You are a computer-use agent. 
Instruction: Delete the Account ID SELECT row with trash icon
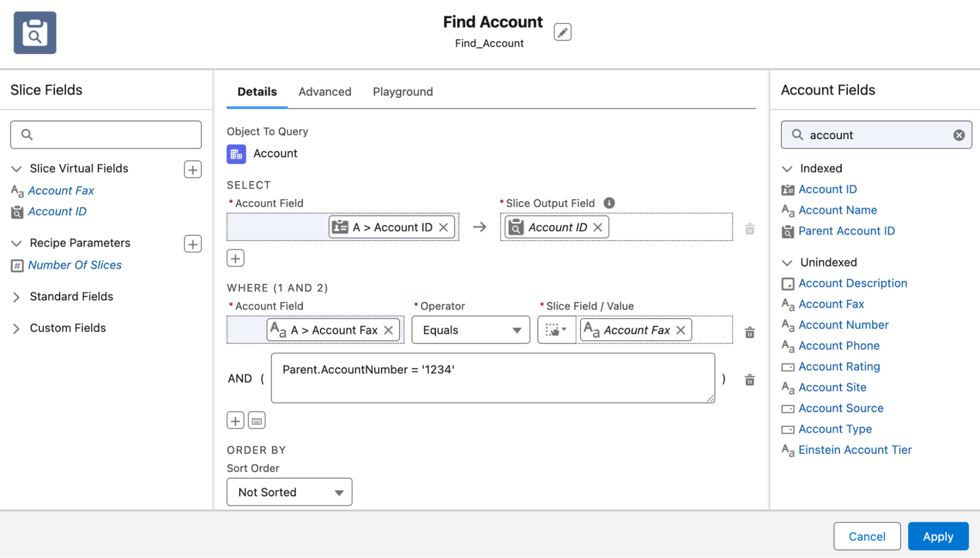749,228
